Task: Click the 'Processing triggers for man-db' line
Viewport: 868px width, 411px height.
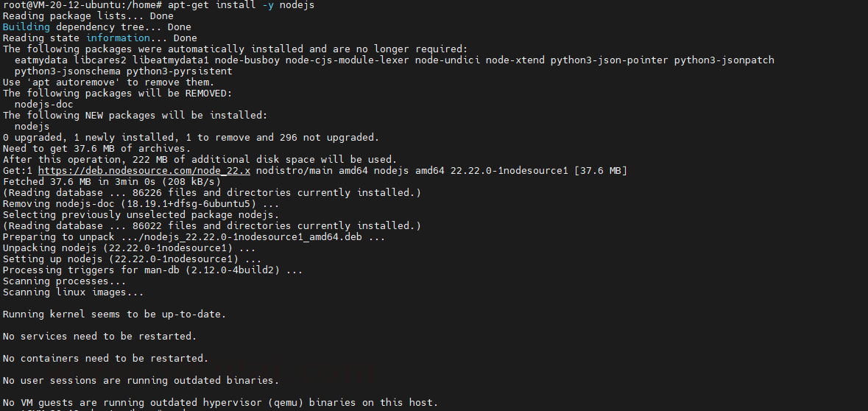Action: pos(152,270)
